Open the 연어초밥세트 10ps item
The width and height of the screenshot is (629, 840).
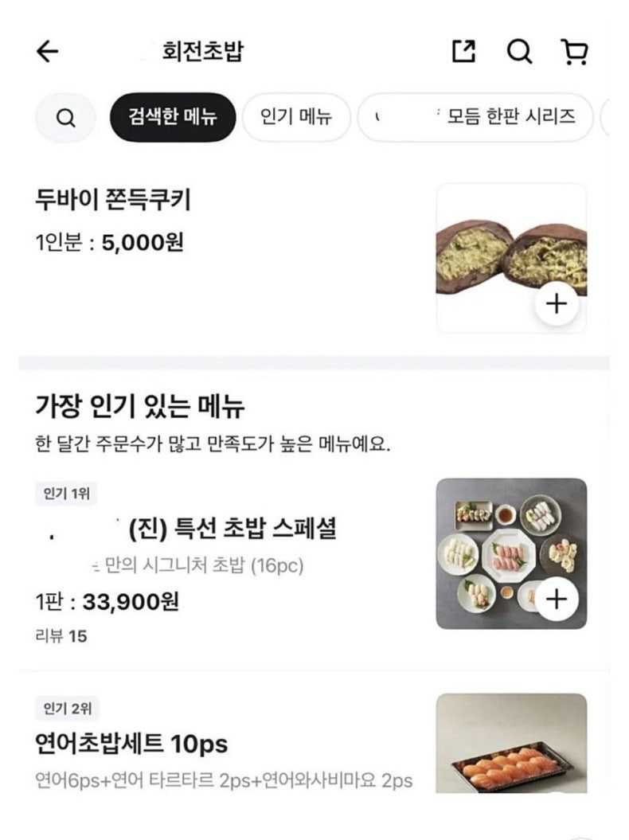tap(132, 744)
